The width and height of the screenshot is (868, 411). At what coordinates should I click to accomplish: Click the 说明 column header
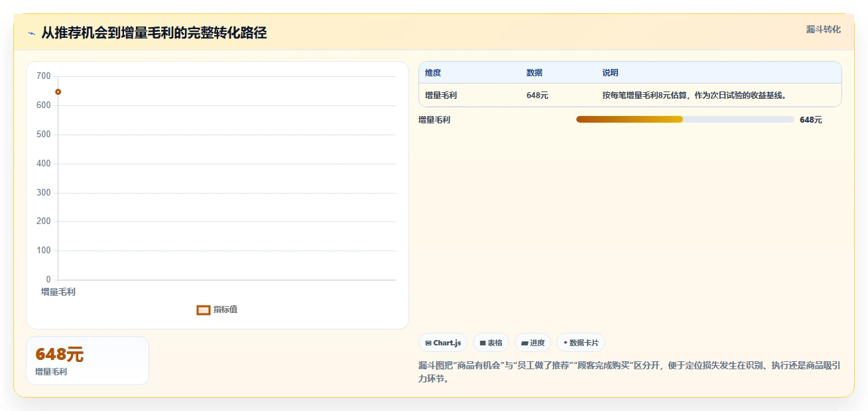[x=610, y=73]
